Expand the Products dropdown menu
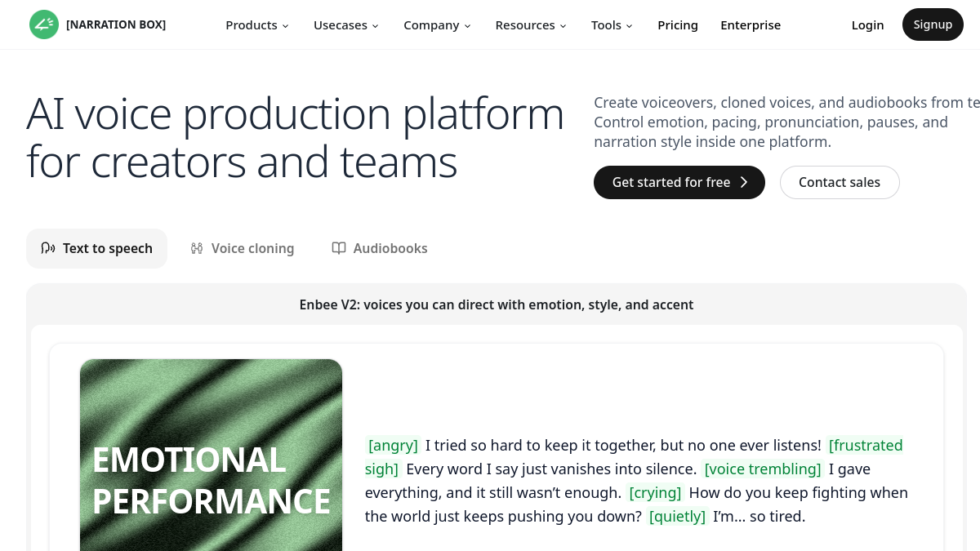The image size is (980, 551). [x=257, y=25]
